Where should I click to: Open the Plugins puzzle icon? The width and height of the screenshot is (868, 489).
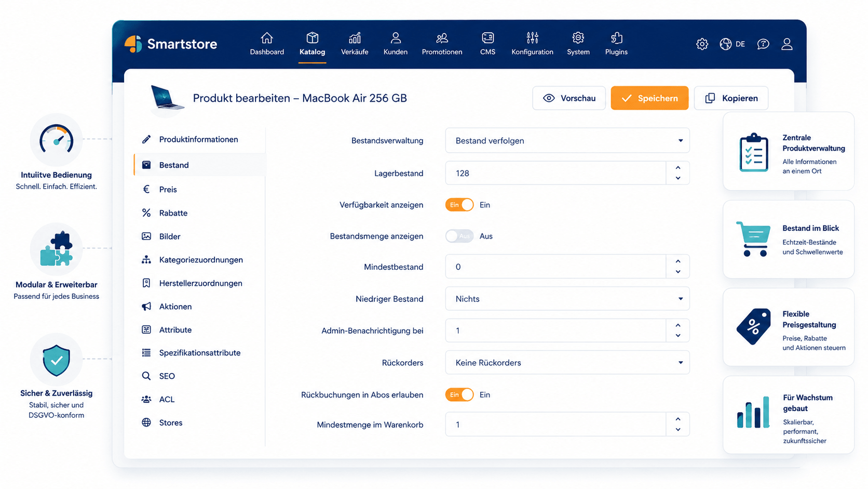point(616,38)
